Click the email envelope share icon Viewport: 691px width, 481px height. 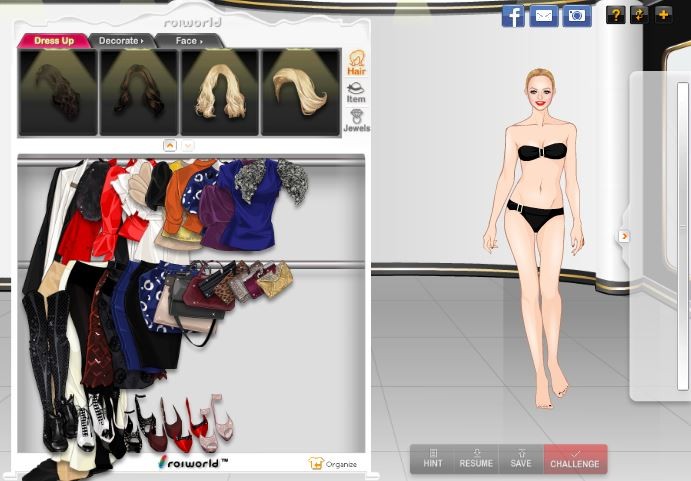click(544, 15)
